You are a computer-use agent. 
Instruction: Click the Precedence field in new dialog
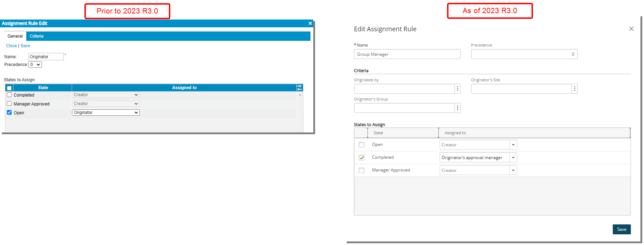(x=524, y=54)
